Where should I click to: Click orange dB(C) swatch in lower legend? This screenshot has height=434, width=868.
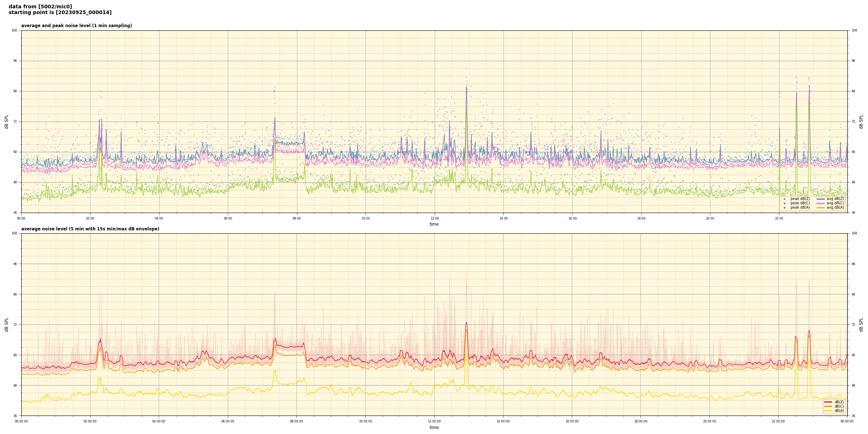(828, 406)
